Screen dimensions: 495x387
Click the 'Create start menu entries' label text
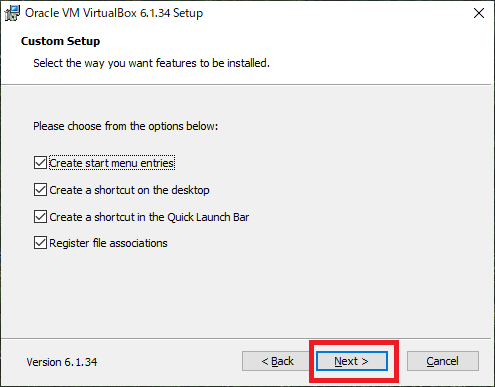click(x=112, y=163)
